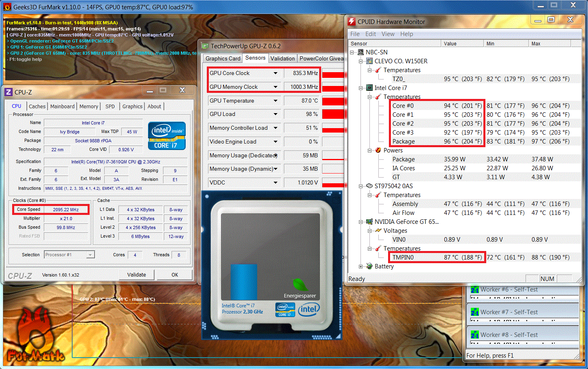Viewport: 588px width, 369px height.
Task: Click the NBC-SN computer icon in Hardware Monitor
Action: coord(361,52)
